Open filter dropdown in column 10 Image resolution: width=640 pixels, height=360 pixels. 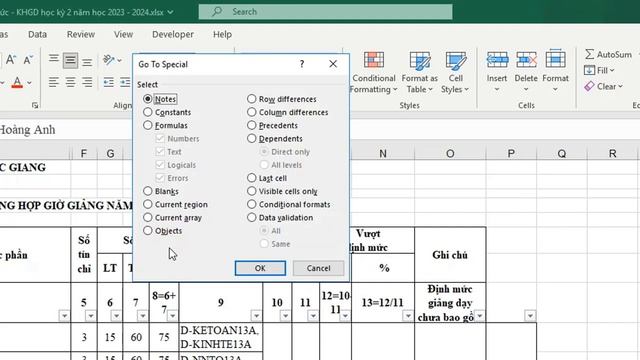[x=285, y=316]
